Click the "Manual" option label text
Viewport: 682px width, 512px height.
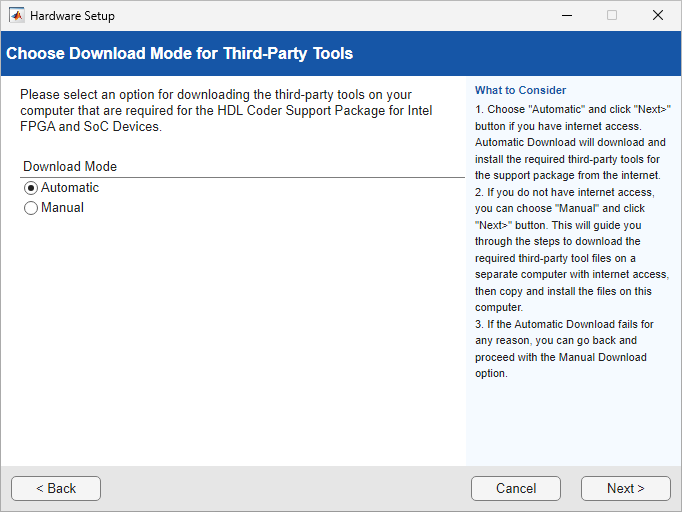click(62, 208)
